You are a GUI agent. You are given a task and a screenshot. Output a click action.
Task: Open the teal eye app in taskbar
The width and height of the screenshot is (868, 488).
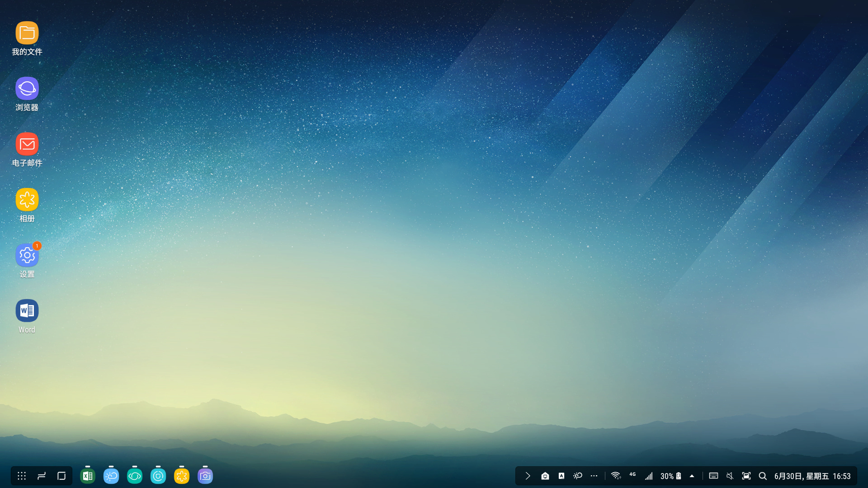click(135, 476)
